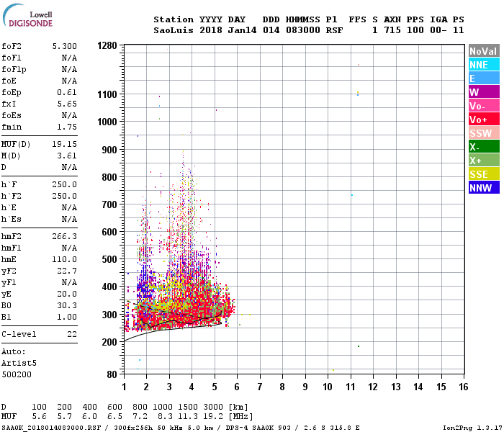This screenshot has height=432, width=504.
Task: Click the MUF 11.3 table value
Action: point(188,417)
